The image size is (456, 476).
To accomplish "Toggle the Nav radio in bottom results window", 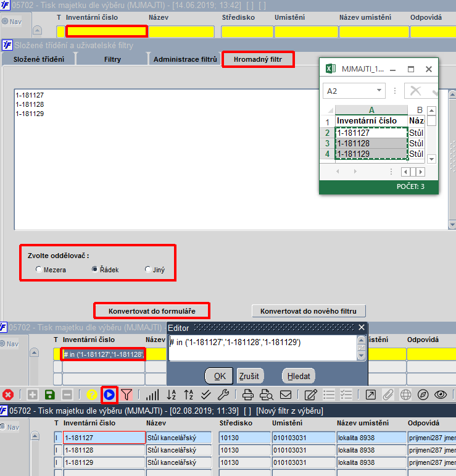I will point(3,427).
